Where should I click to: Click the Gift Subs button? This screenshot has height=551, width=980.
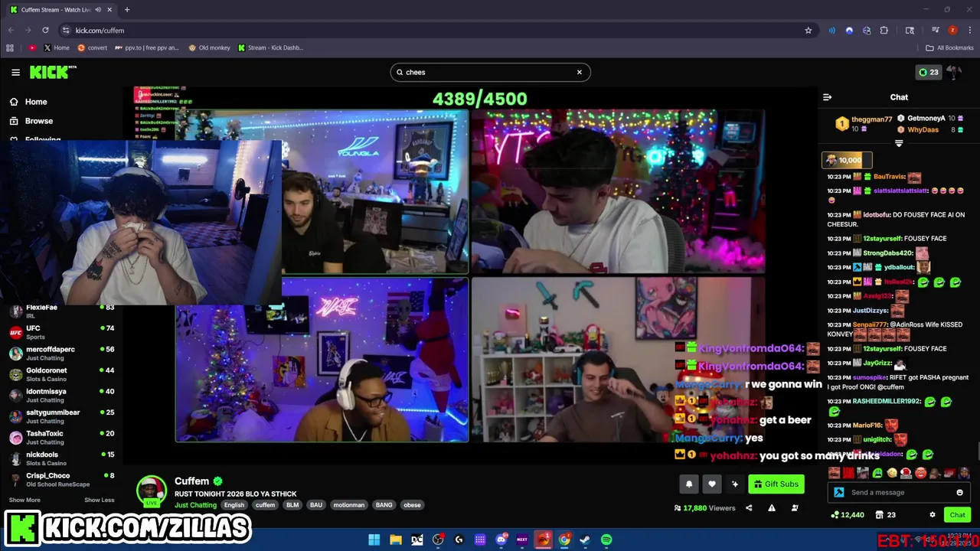(776, 484)
